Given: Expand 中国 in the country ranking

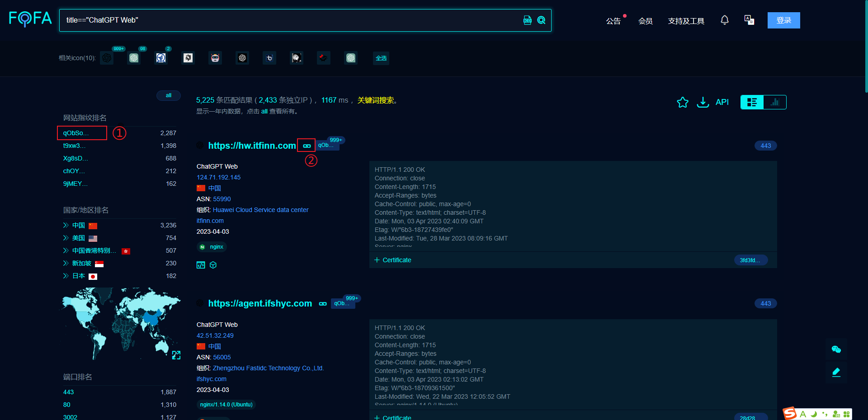Looking at the screenshot, I should [x=66, y=225].
